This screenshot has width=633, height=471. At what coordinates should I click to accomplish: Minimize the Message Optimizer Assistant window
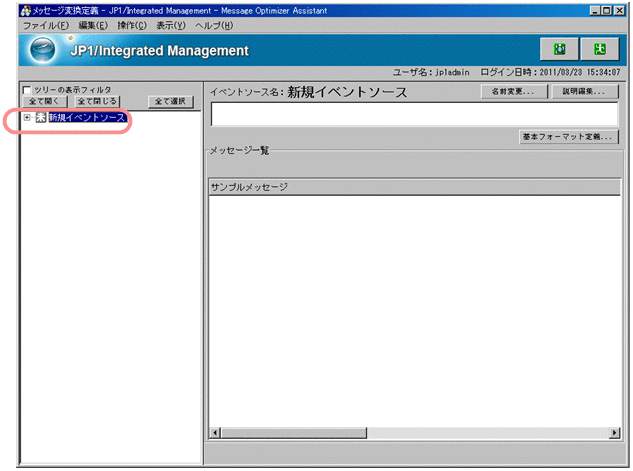[595, 10]
